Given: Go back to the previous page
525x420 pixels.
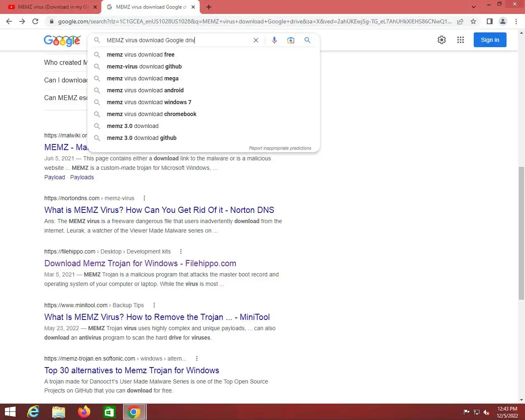Looking at the screenshot, I should click(9, 21).
